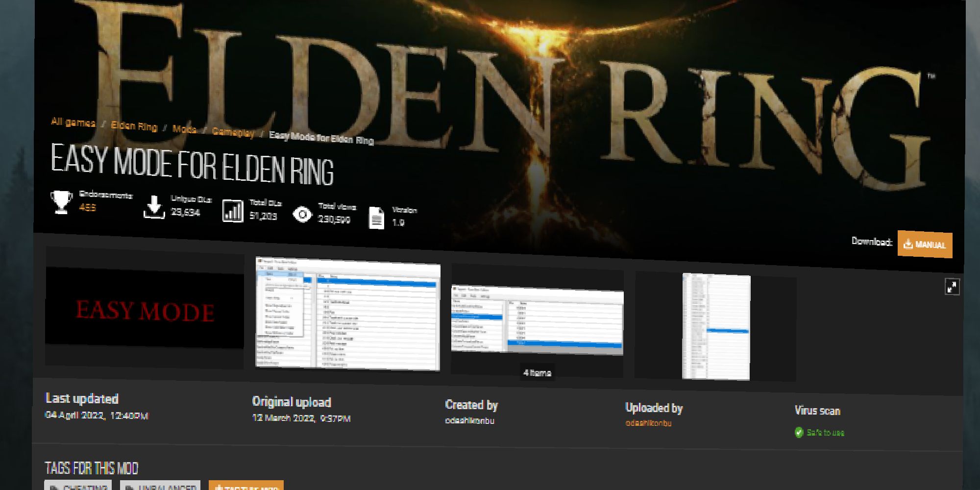Click the Endorsements trophy icon
The height and width of the screenshot is (490, 980).
(61, 201)
